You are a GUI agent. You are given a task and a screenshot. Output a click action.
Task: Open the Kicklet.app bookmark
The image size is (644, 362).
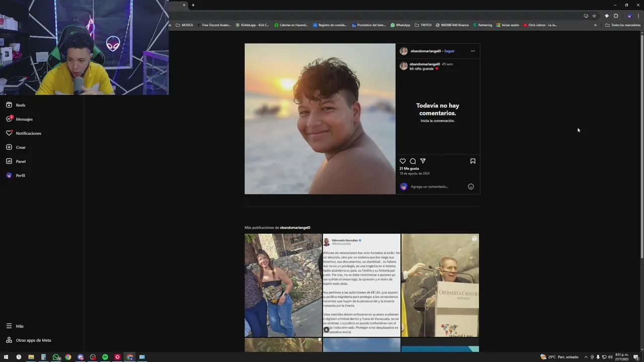(253, 25)
